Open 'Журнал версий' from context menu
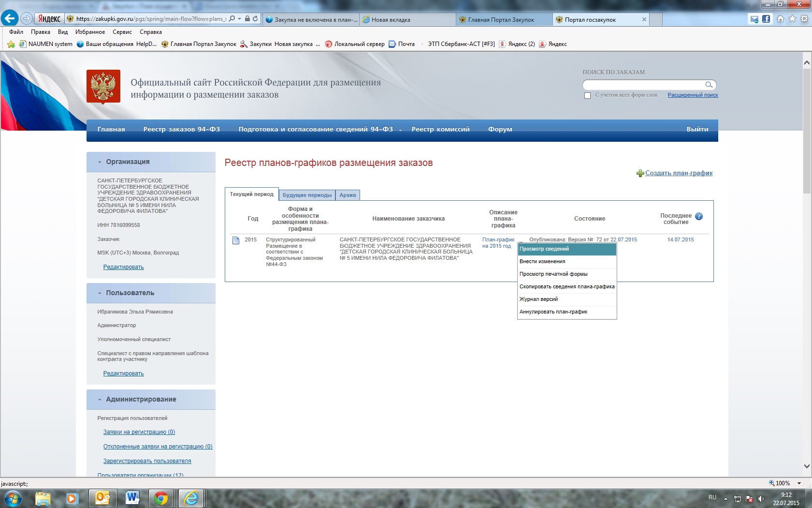 point(567,299)
